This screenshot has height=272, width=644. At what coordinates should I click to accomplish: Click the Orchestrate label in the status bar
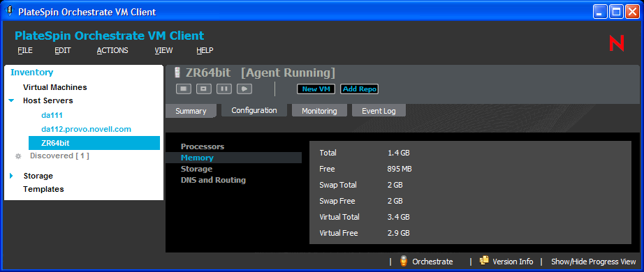[x=432, y=262]
